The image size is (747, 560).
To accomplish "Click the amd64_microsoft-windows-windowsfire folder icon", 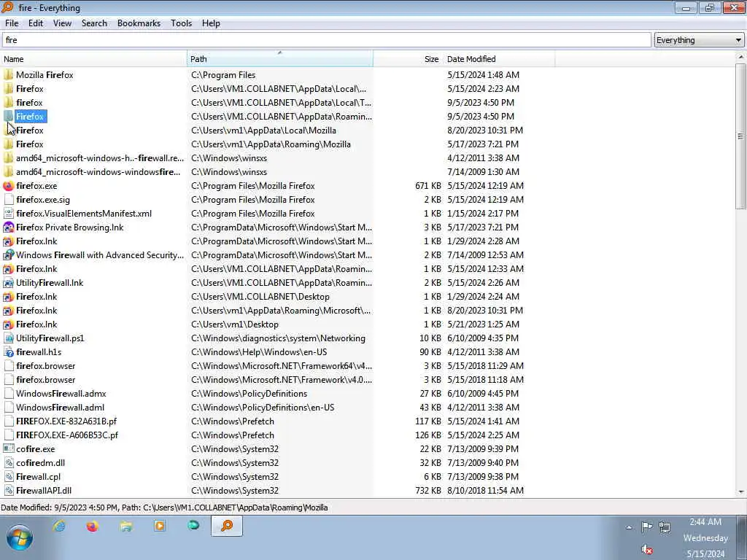I will pos(8,172).
